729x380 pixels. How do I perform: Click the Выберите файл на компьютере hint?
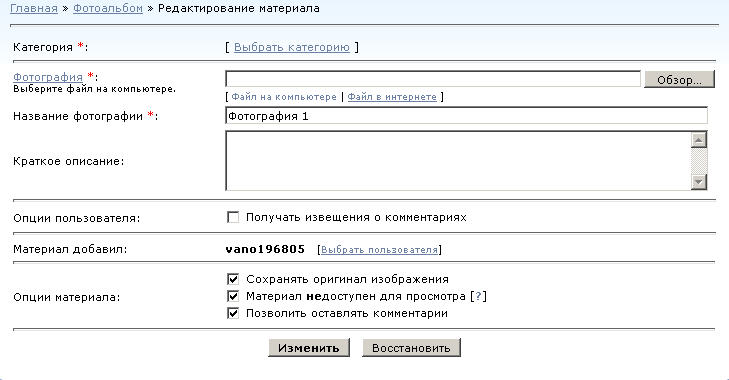tap(94, 89)
